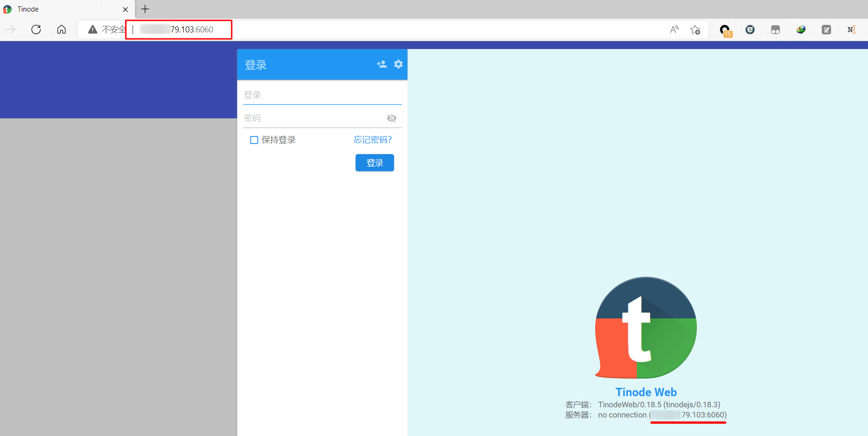
Task: Click the blue 登录 submit button
Action: click(375, 163)
